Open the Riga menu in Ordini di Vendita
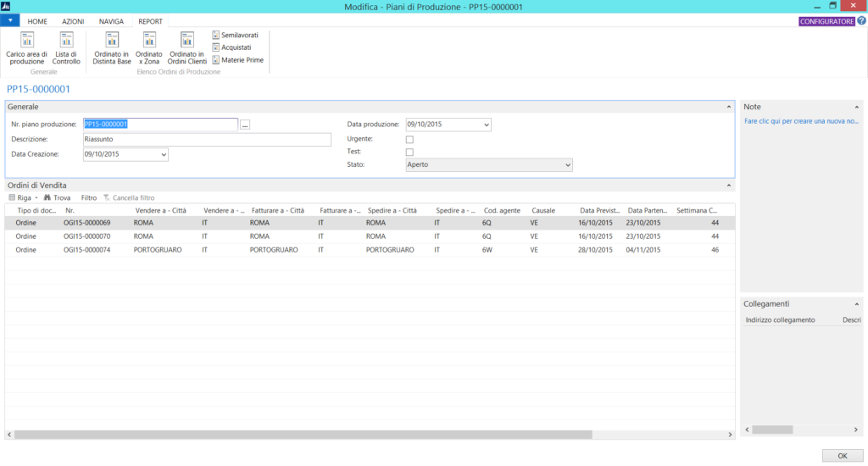The width and height of the screenshot is (868, 466). tap(23, 197)
